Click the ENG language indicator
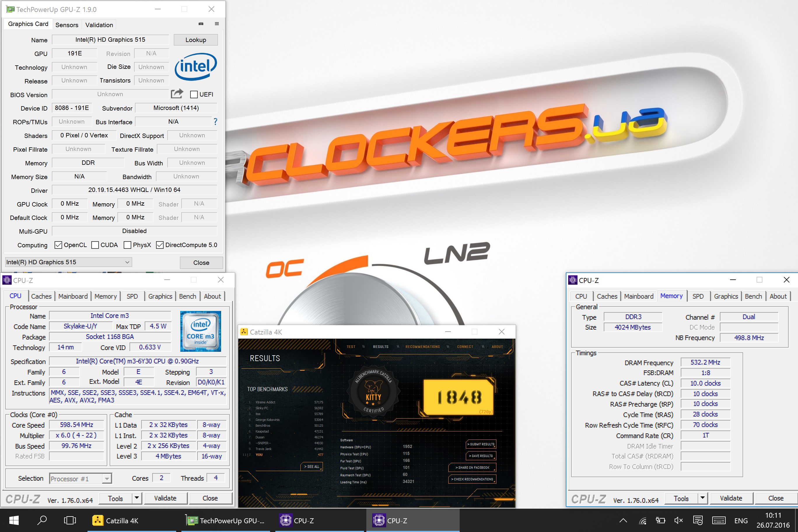This screenshot has height=532, width=798. 741,520
